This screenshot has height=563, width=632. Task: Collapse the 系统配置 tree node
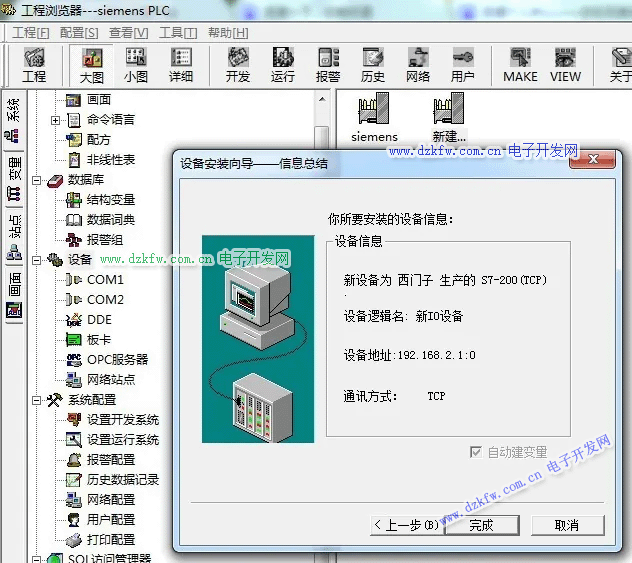[37, 400]
